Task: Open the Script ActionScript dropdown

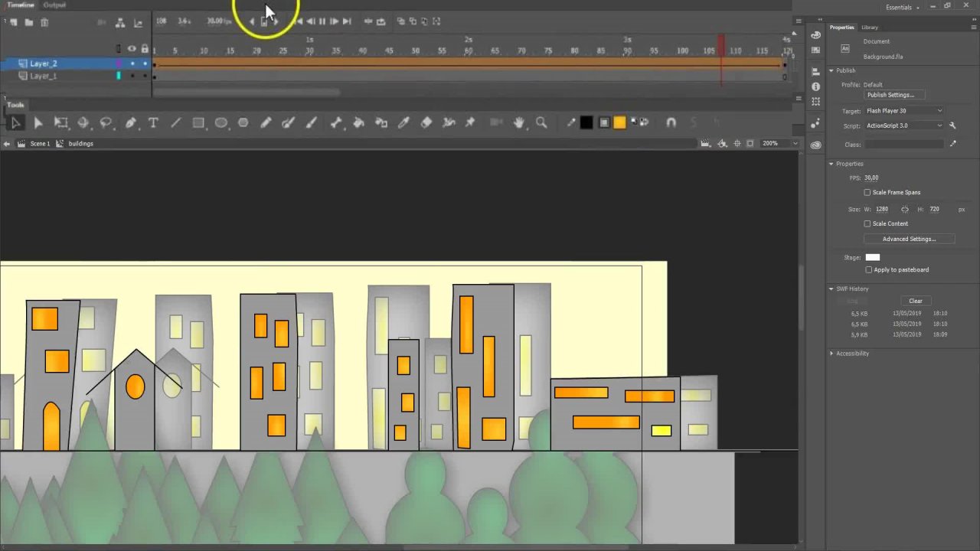Action: coord(904,126)
